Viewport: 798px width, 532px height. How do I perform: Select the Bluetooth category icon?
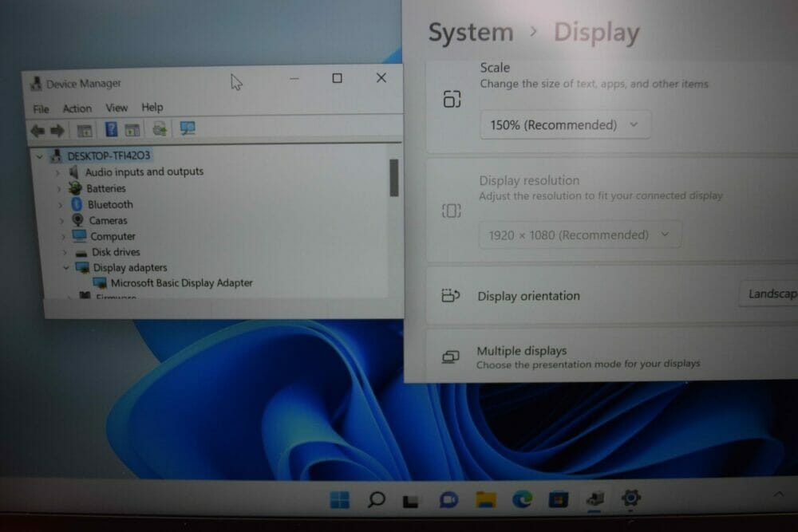coord(77,204)
